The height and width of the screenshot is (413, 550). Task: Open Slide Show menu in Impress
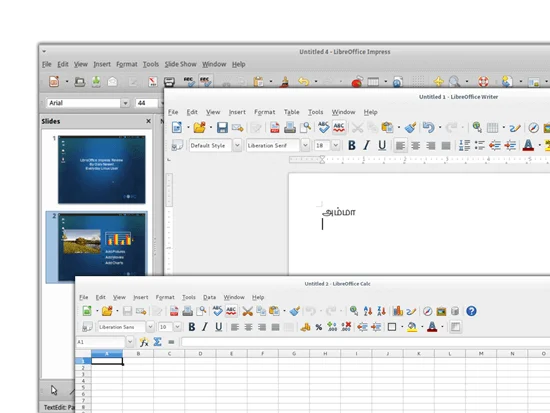(x=180, y=64)
